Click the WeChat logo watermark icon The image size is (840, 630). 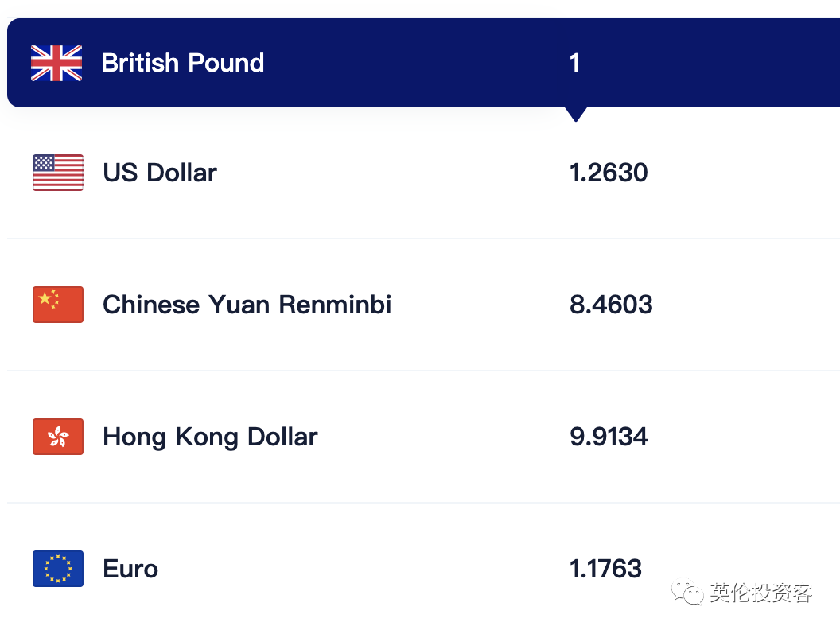pos(688,592)
